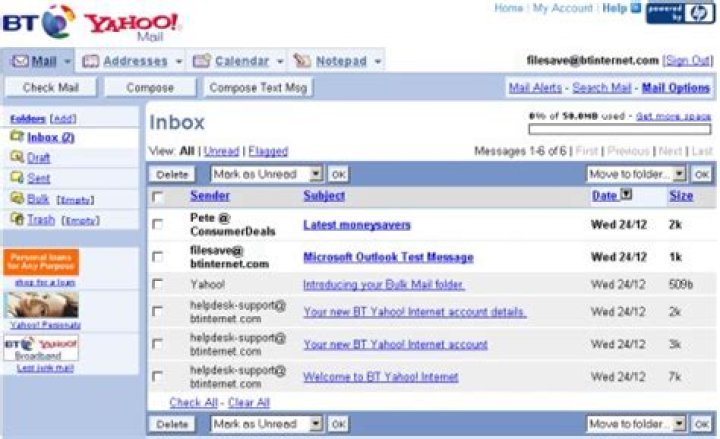Tick checkbox for Your new BT Yahoo! Internet account details

pos(158,311)
